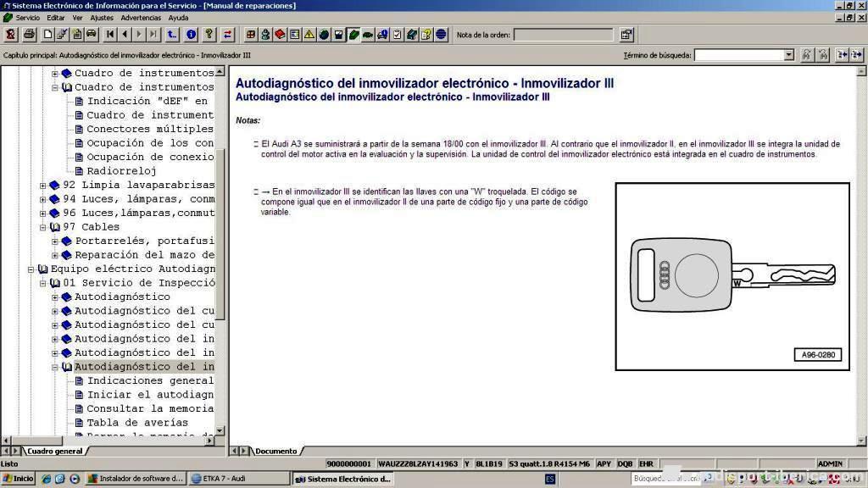The width and height of the screenshot is (868, 488).
Task: Click the second binoculars search icon
Action: point(823,55)
